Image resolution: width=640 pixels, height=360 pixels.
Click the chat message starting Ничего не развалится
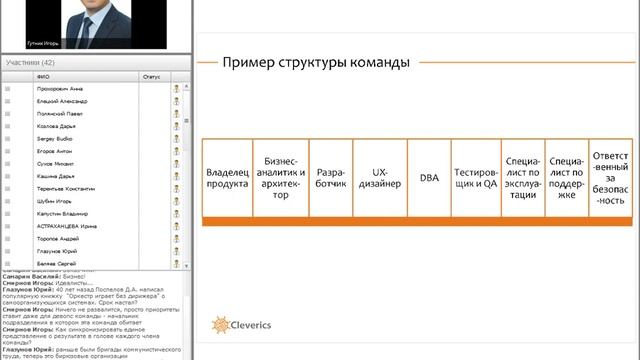(91, 316)
